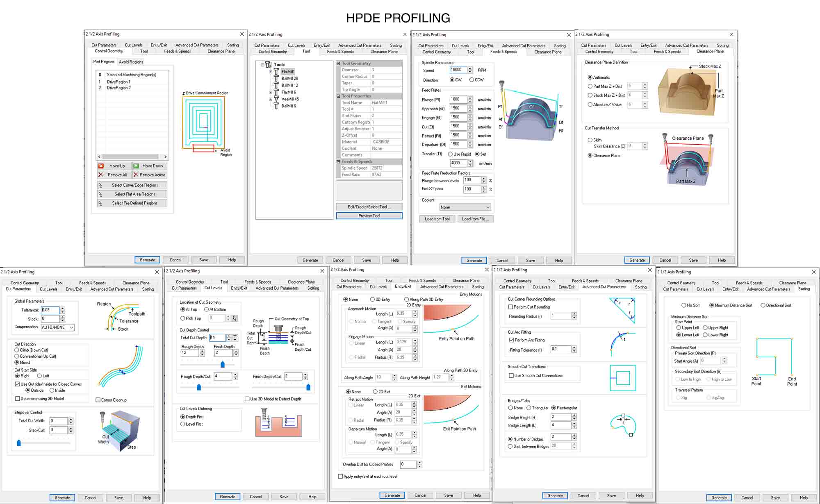Image resolution: width=820 pixels, height=504 pixels.
Task: Click the spindle Speed input field
Action: click(458, 70)
